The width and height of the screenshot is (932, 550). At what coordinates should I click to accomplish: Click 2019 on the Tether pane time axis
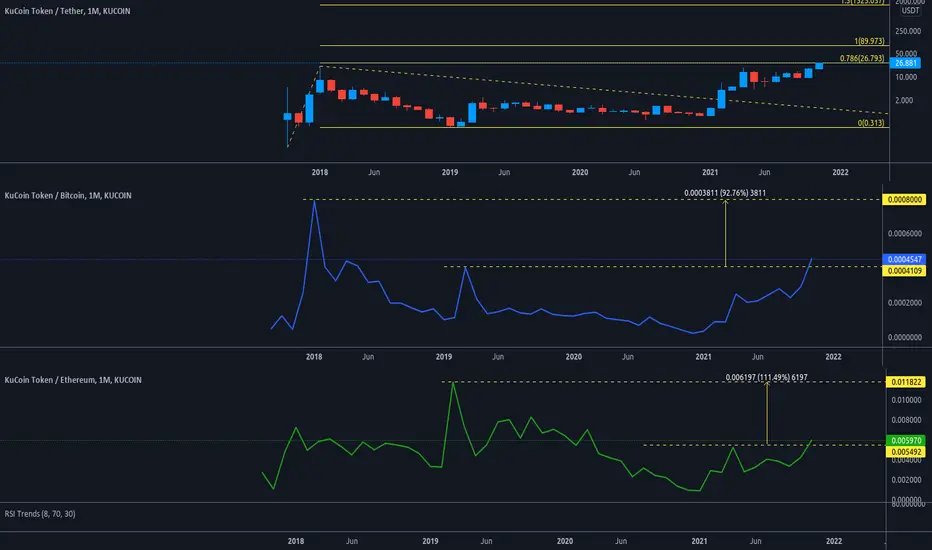tap(450, 172)
